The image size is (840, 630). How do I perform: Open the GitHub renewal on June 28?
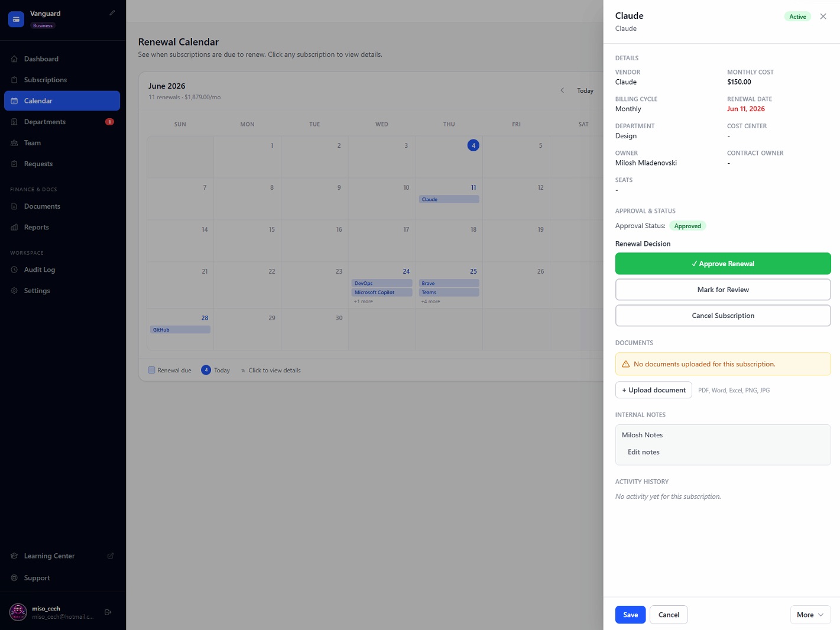coord(180,330)
